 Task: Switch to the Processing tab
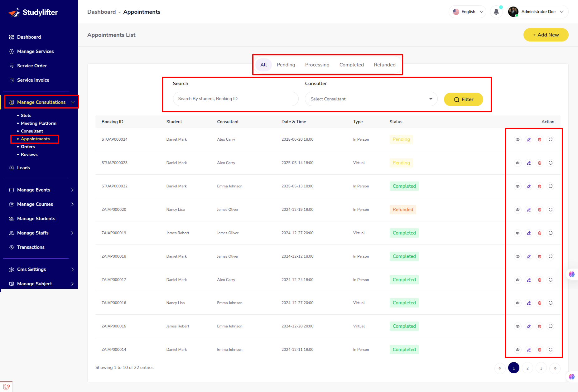[x=317, y=65]
